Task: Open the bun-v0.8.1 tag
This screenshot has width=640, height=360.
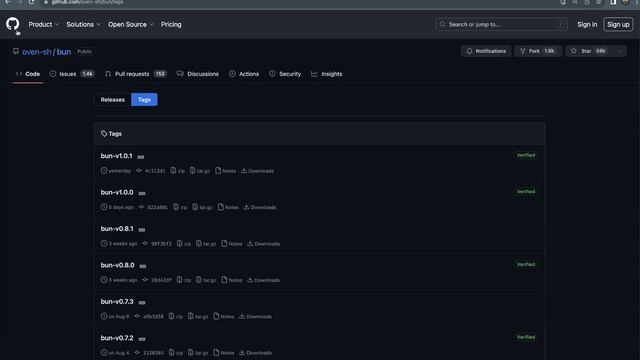Action: click(117, 229)
